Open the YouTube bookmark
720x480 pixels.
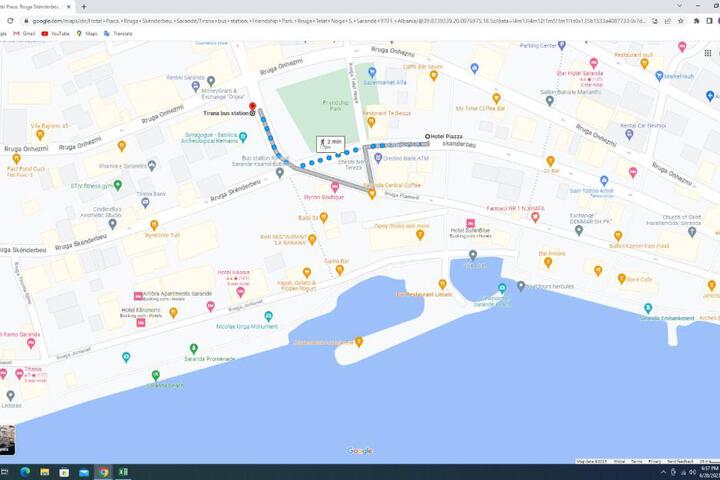(56, 34)
